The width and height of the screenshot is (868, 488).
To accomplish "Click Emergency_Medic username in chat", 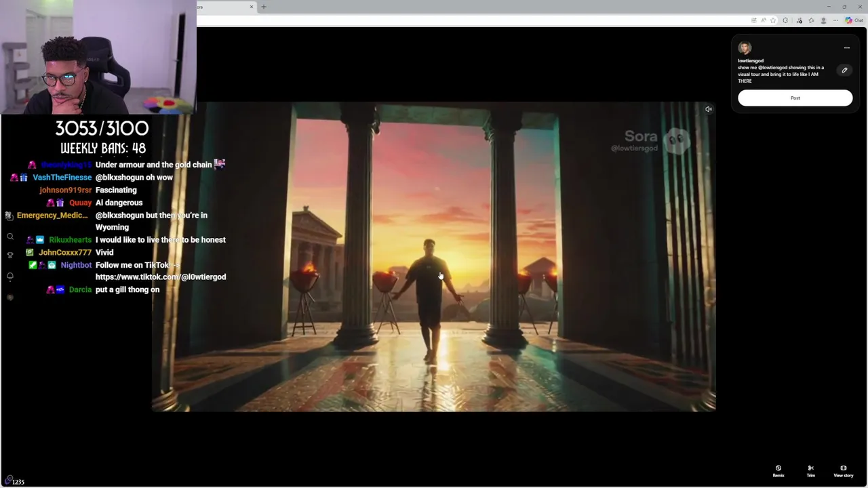I will point(52,216).
